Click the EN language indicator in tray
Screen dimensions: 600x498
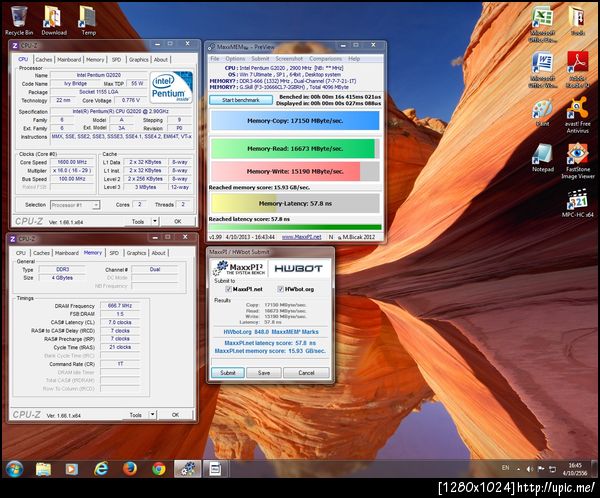505,468
